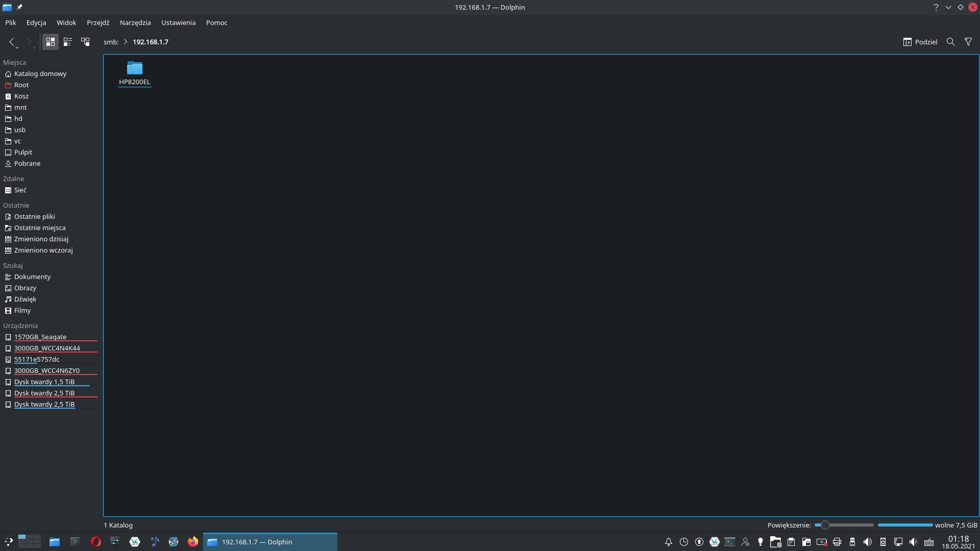Open clock showing 01:18
980x551 pixels.
(x=959, y=542)
